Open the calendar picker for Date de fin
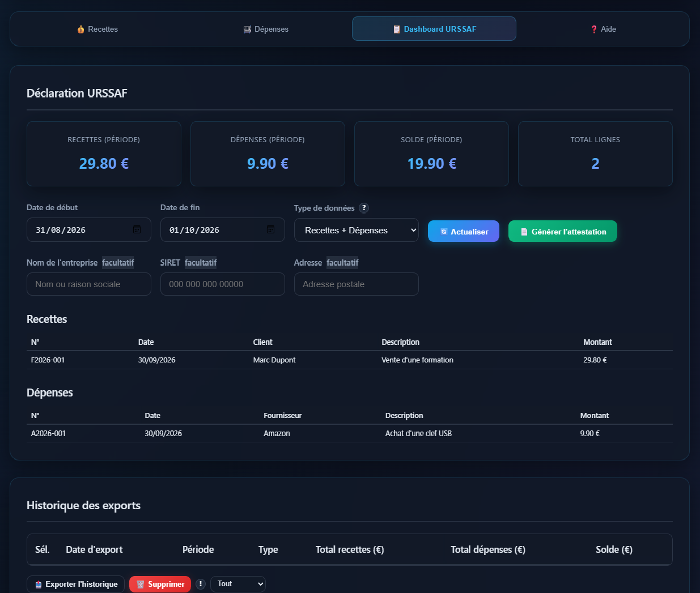This screenshot has width=700, height=593. coord(270,229)
